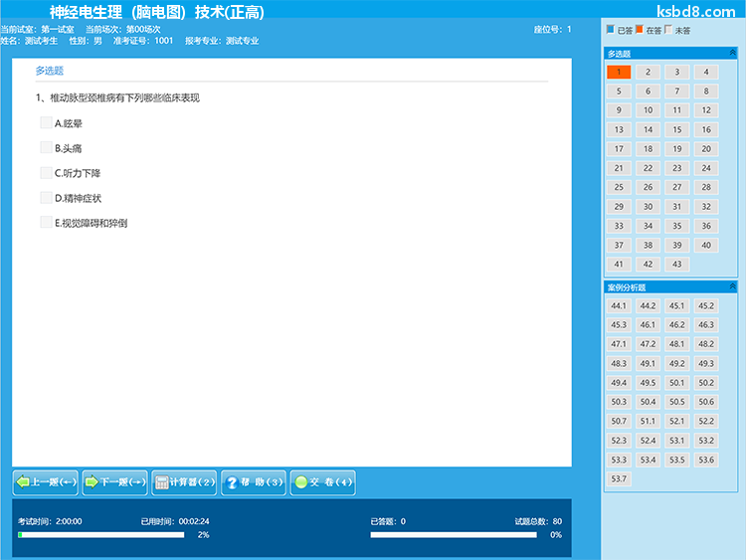Jump to question 2
This screenshot has height=560, width=746.
648,72
